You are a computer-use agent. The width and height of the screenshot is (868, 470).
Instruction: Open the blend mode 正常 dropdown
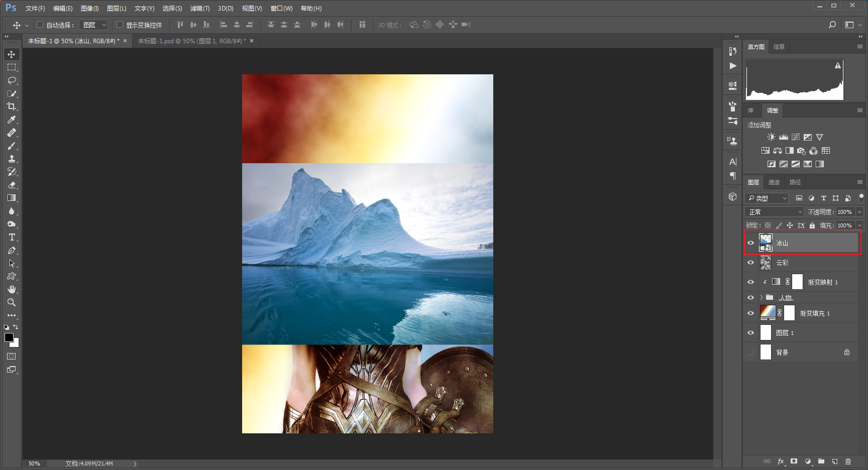pos(775,212)
